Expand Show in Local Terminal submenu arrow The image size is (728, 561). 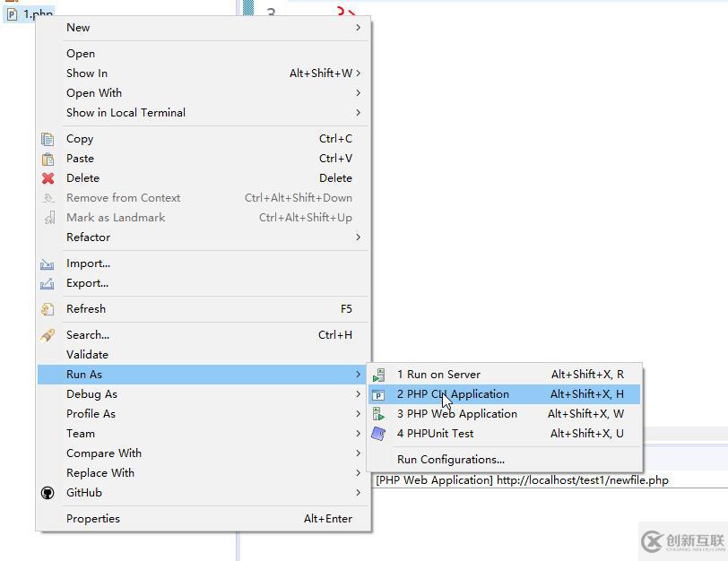tap(358, 113)
